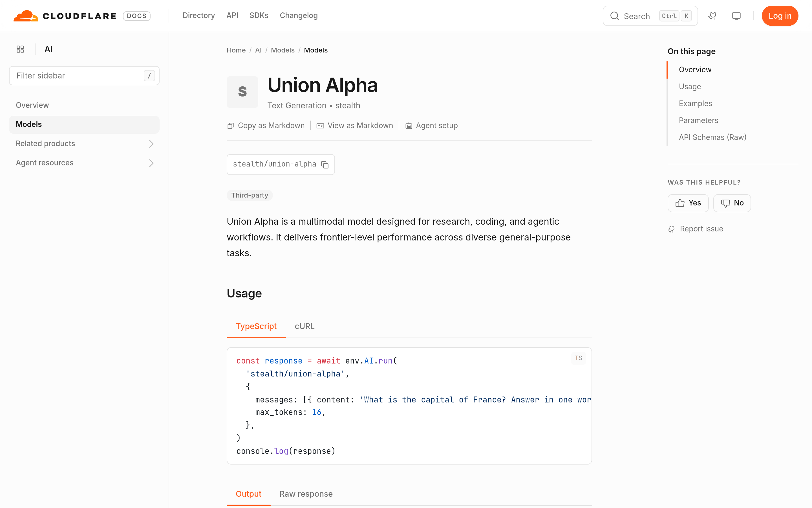Click the Third-party tag
Screen dimensions: 812x508
pyautogui.click(x=250, y=195)
